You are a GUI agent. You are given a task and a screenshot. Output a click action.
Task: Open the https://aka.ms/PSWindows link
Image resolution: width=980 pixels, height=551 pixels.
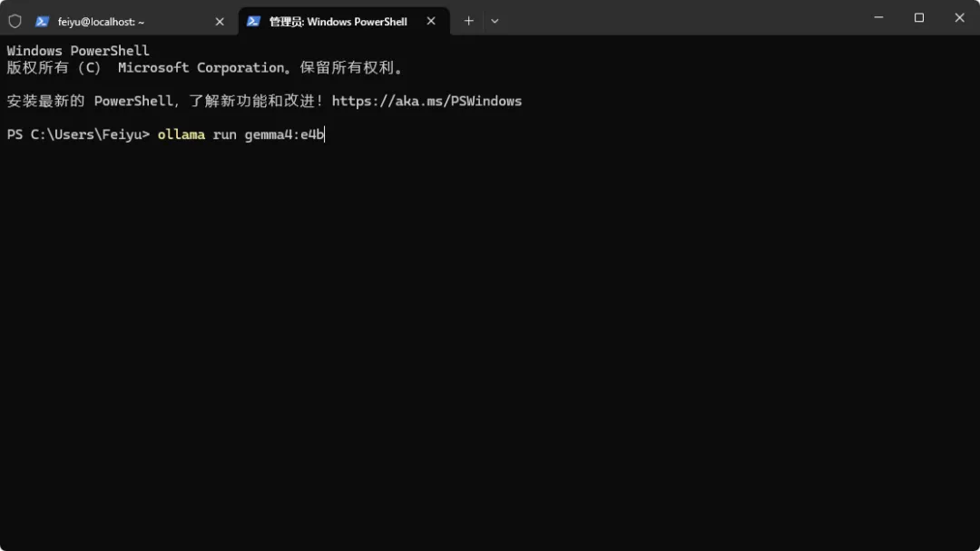click(426, 102)
